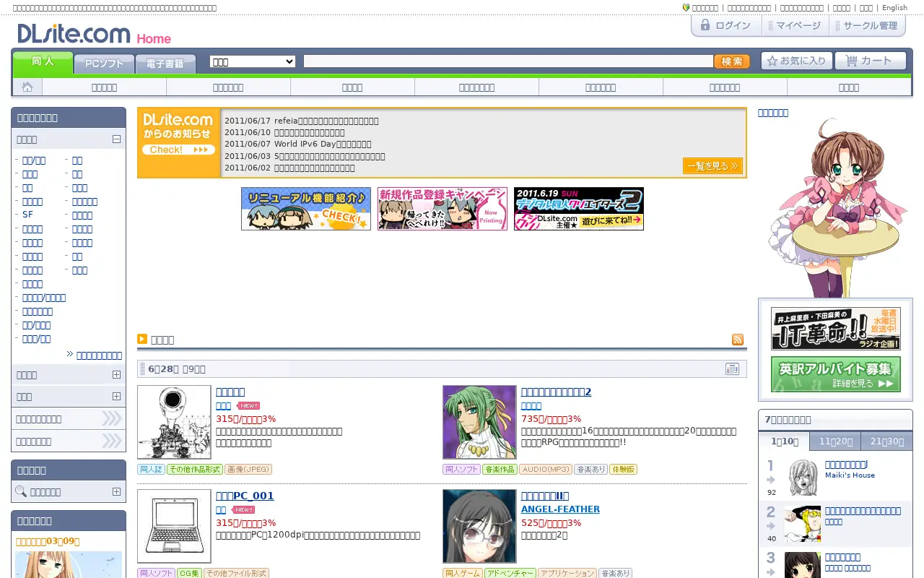Select the 体験版 trial tag

click(623, 469)
